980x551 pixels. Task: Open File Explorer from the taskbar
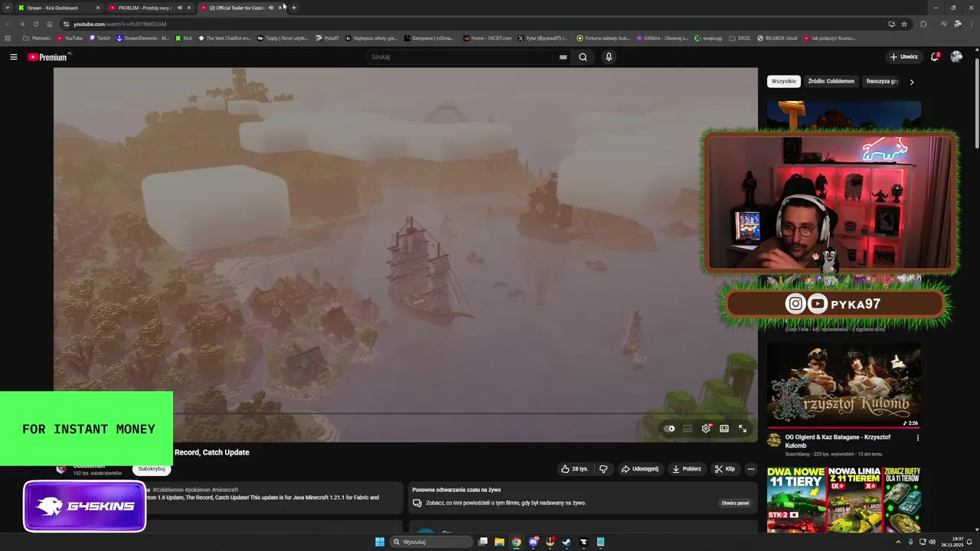pos(500,542)
